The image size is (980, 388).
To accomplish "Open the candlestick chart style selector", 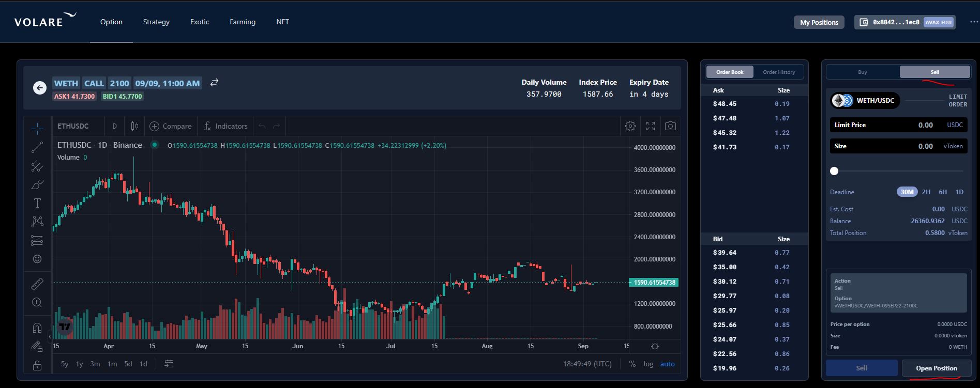I will click(134, 126).
